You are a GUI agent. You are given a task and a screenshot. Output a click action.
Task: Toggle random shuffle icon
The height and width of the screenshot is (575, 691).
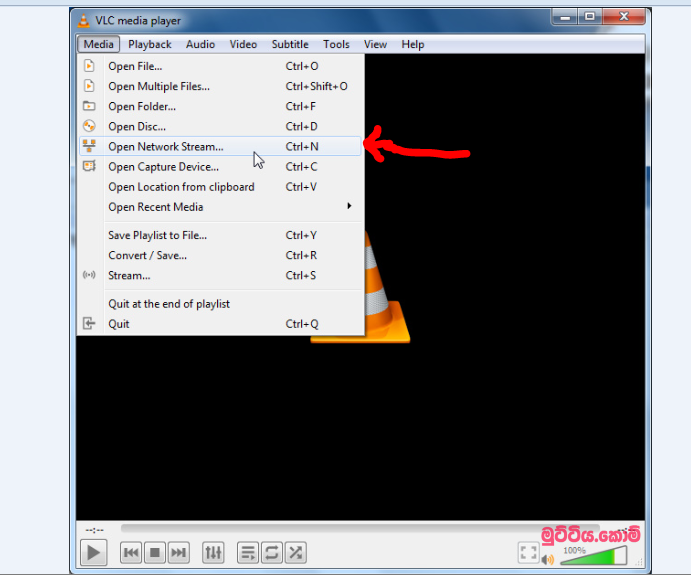pyautogui.click(x=296, y=553)
